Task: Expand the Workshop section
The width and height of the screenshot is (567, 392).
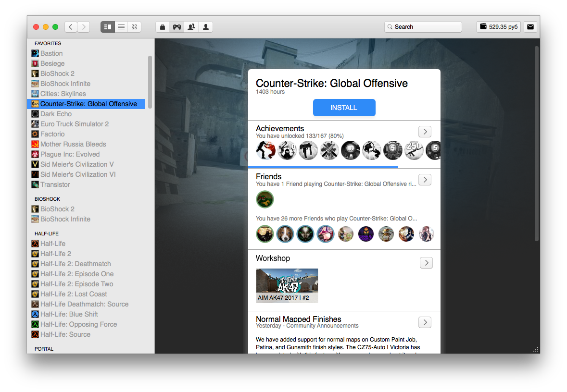Action: [x=427, y=263]
